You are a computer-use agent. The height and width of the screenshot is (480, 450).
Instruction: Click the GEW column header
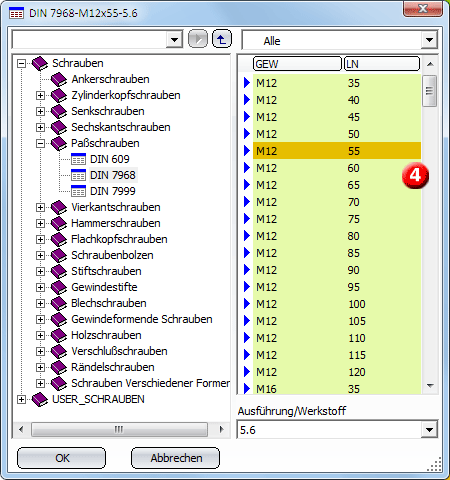tap(297, 64)
